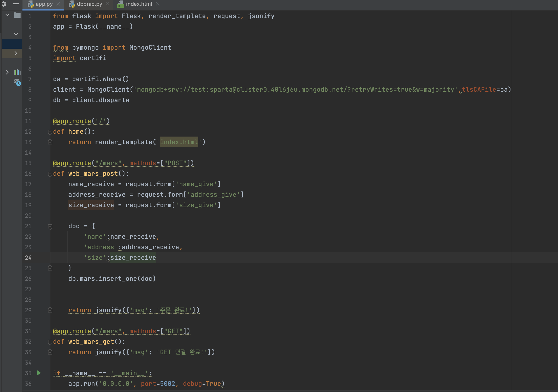Screen dimensions: 558x392
Task: Click debug=True on line 36
Action: (x=202, y=384)
